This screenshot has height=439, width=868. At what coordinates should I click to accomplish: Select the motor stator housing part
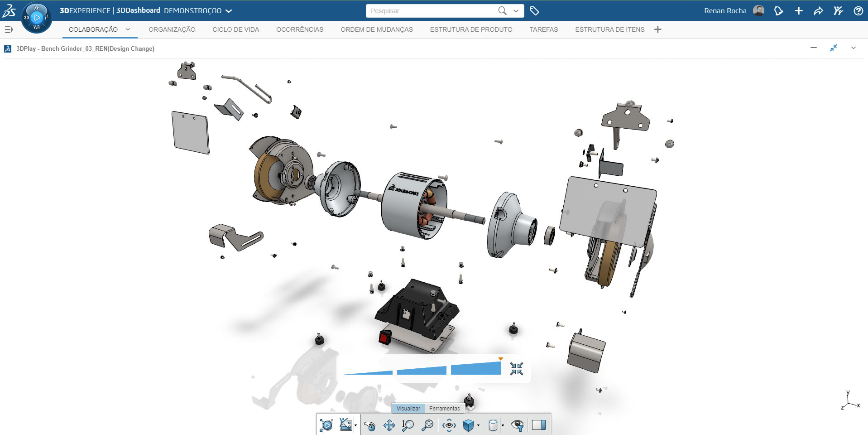(x=414, y=206)
